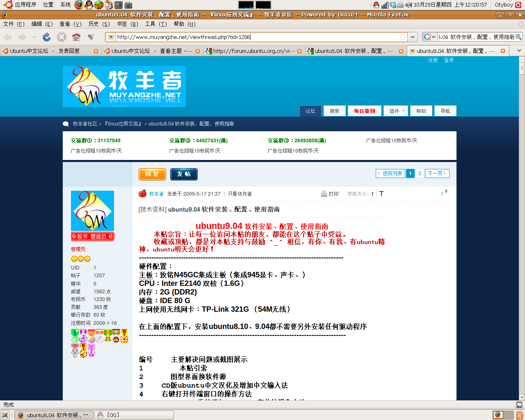
Task: Open the 帮助 menu in Firefox
Action: click(x=185, y=24)
